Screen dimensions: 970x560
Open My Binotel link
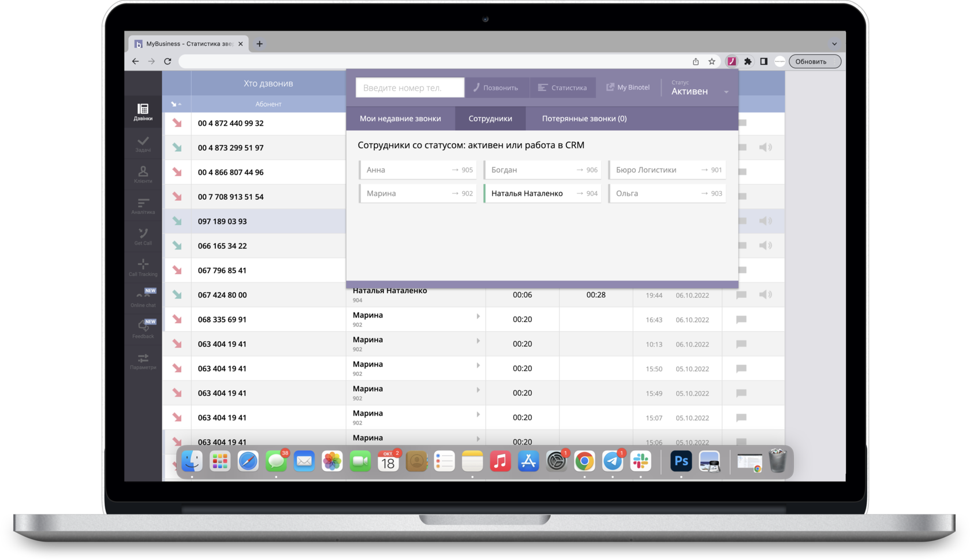point(628,88)
